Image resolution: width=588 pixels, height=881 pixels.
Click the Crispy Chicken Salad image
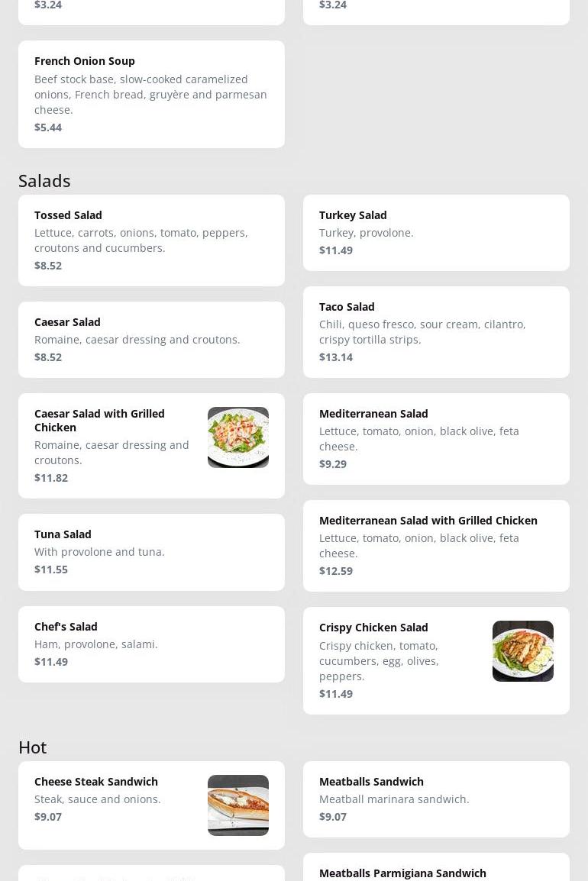[522, 651]
